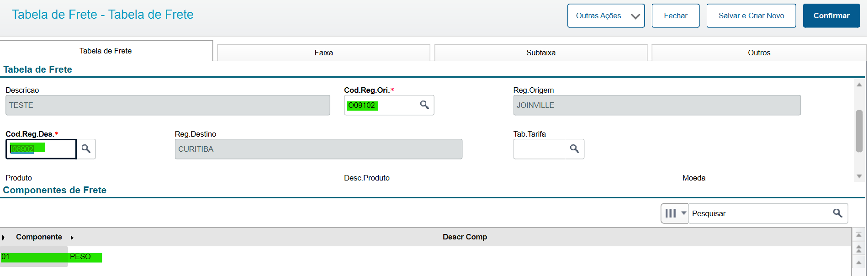The width and height of the screenshot is (868, 276).
Task: Click the Reg.Origem field JOINVILLE
Action: [656, 105]
